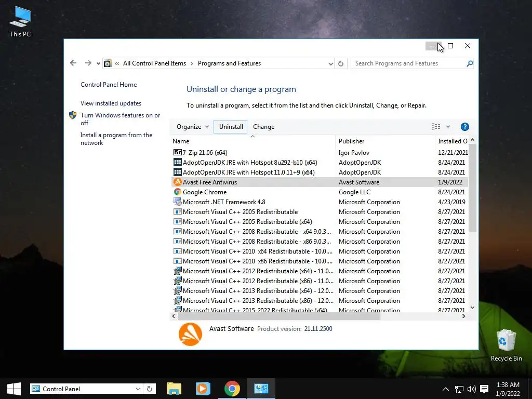Screen dimensions: 532x399
Task: Click the Control Panel icon in address bar
Action: (x=108, y=63)
